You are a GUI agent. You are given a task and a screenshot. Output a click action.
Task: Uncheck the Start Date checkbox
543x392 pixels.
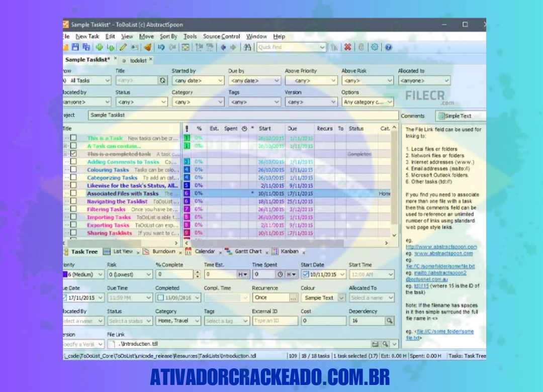(x=306, y=274)
